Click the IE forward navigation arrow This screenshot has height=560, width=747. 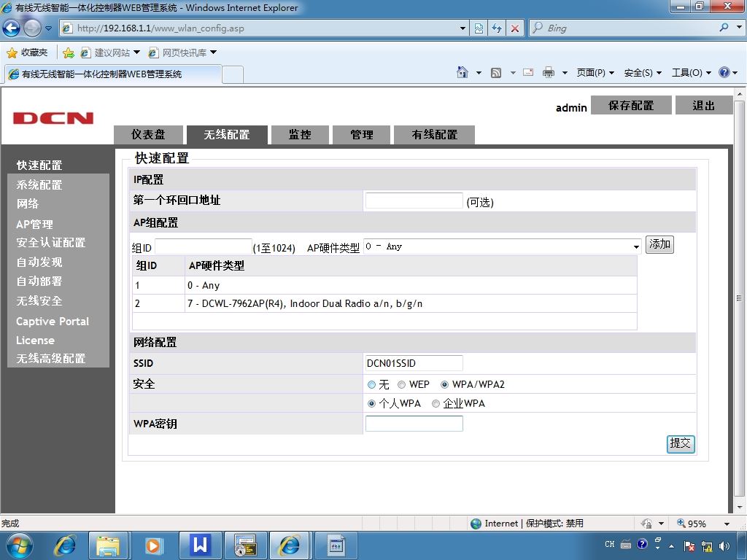coord(32,28)
